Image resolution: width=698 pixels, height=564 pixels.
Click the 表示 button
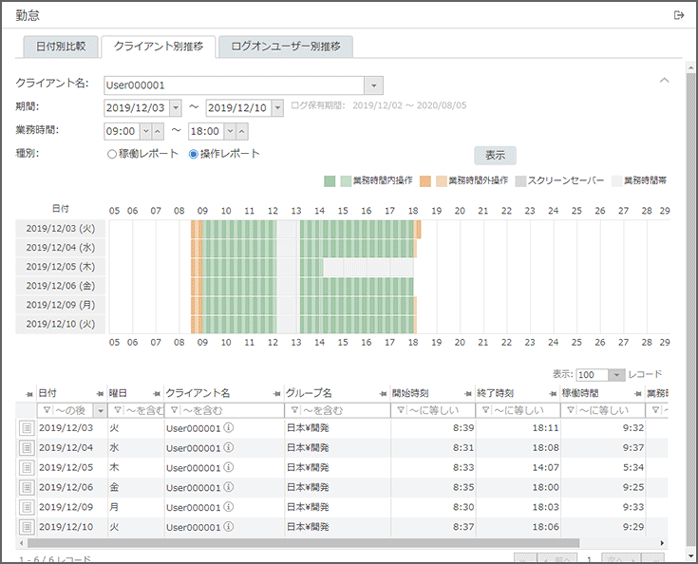click(495, 155)
